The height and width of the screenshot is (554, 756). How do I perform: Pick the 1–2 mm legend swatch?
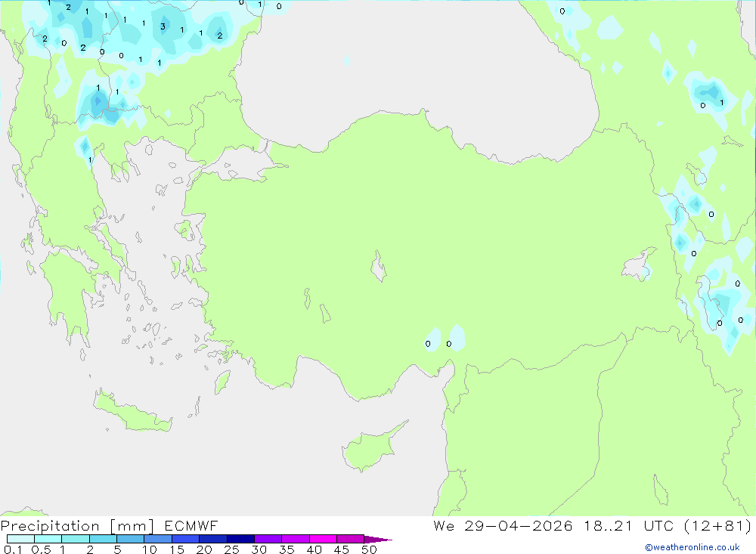76,539
